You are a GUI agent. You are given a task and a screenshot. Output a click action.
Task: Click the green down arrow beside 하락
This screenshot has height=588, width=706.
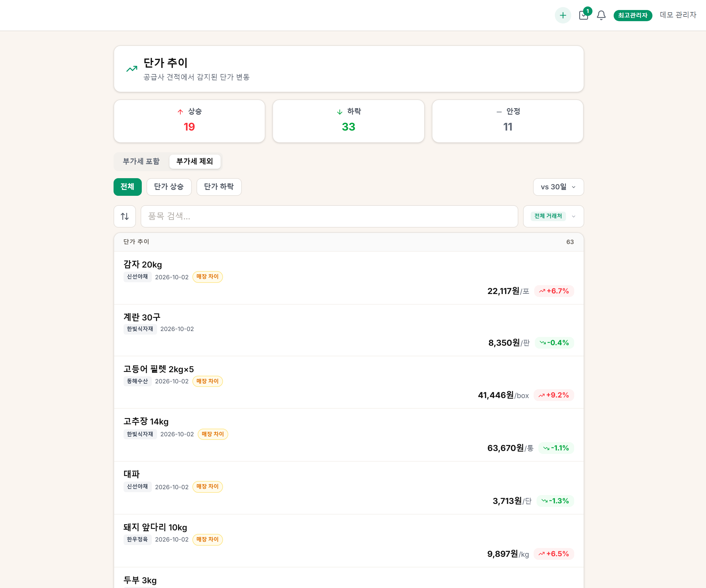339,111
